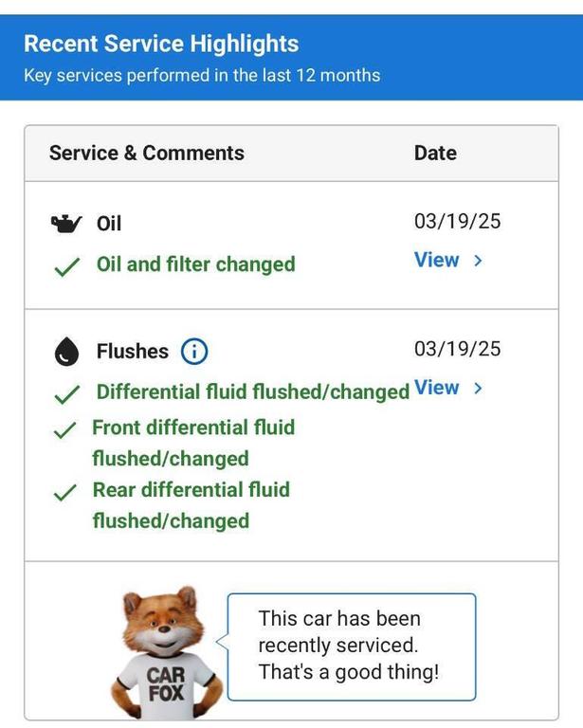Click checkmark beside Differential fluid flushed/changed
Screen dimensions: 583x728
[65, 394]
